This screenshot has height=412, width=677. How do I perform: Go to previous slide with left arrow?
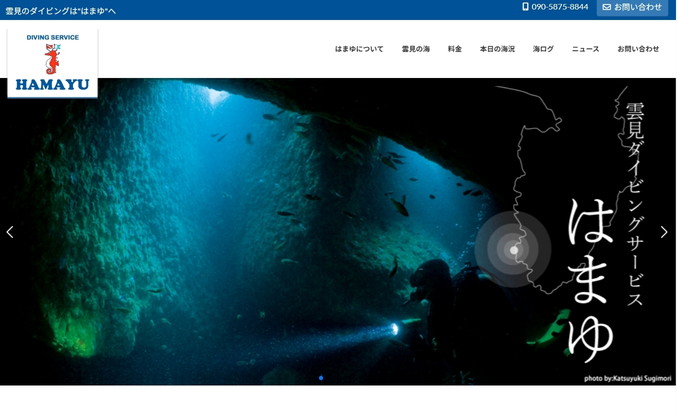(x=10, y=232)
